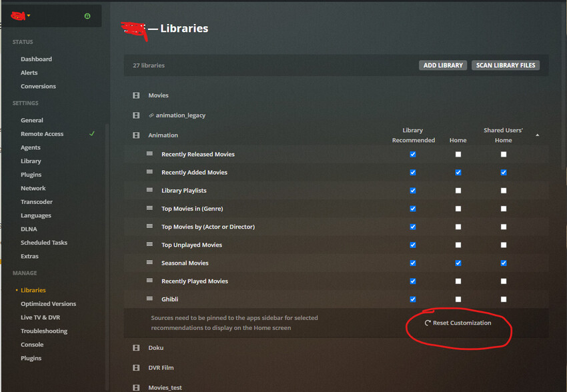Open Transcoder settings

pyautogui.click(x=37, y=201)
